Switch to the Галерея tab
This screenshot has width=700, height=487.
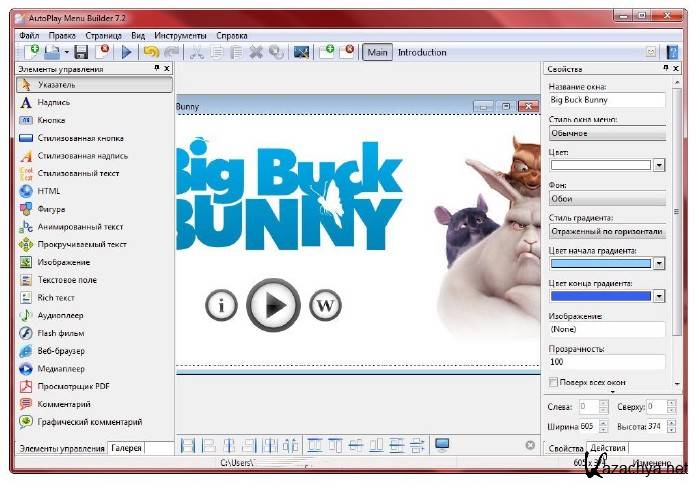coord(126,449)
